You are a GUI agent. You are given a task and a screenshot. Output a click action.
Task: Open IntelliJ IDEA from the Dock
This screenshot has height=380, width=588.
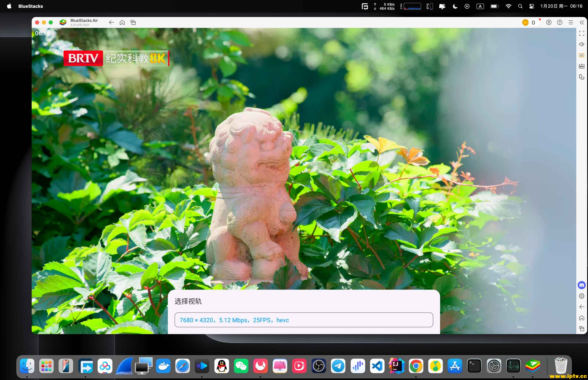(397, 366)
